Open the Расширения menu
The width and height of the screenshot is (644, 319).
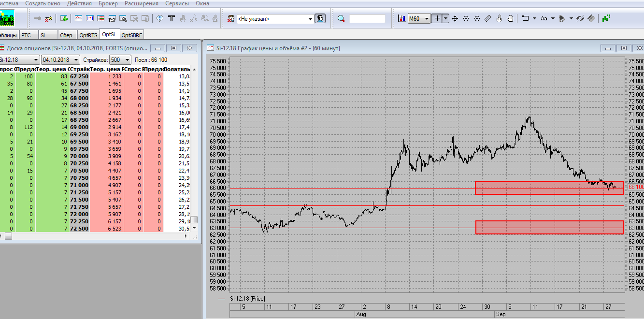142,3
